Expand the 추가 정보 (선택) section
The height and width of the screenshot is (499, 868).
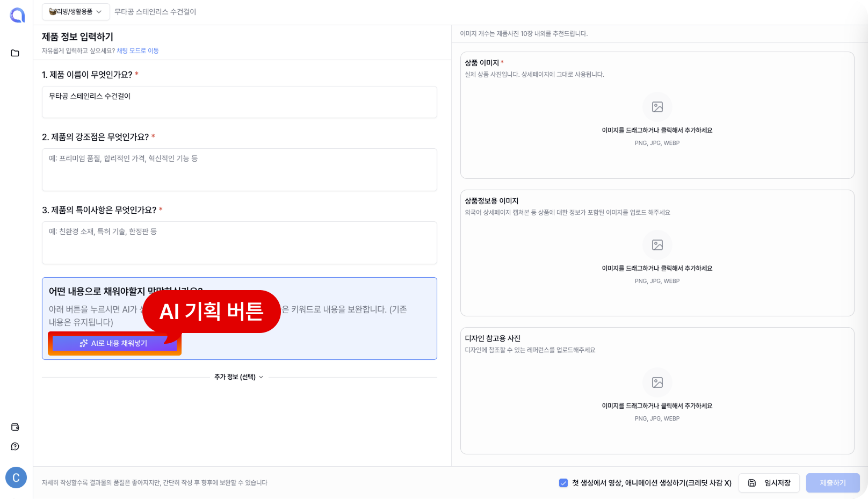click(x=239, y=377)
